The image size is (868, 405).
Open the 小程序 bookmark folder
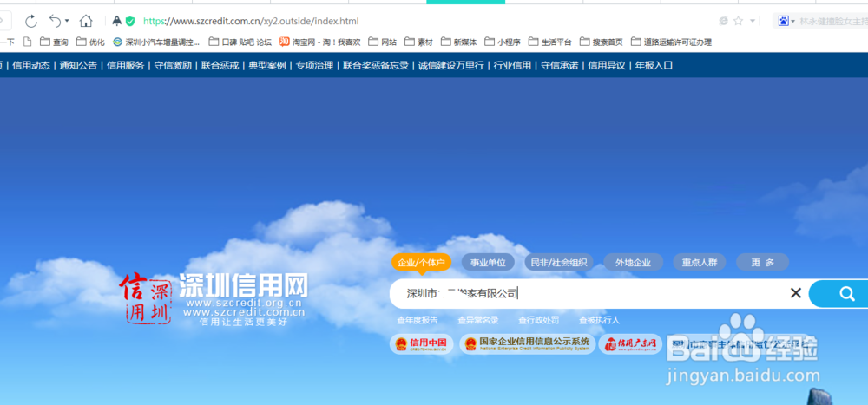[502, 42]
